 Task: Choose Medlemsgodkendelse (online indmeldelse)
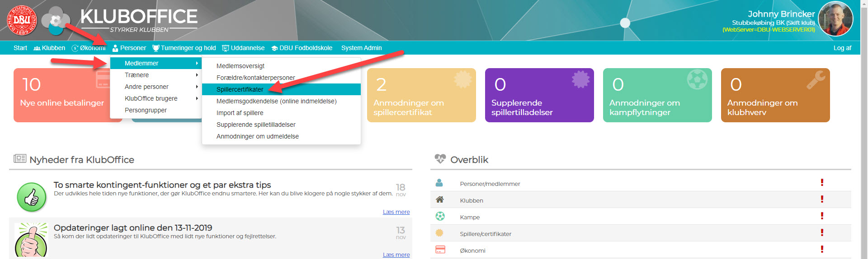(x=281, y=101)
